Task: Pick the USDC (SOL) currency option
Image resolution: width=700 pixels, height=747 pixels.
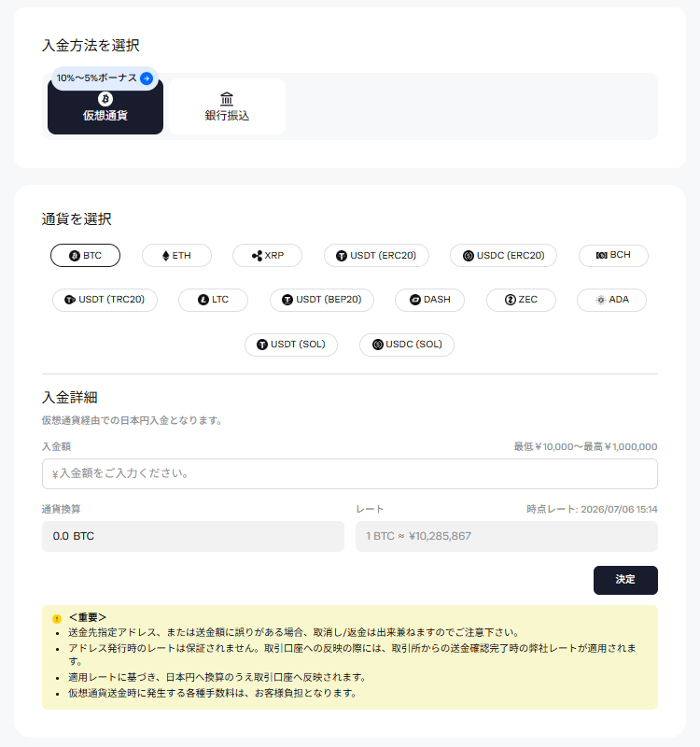Action: pyautogui.click(x=407, y=345)
